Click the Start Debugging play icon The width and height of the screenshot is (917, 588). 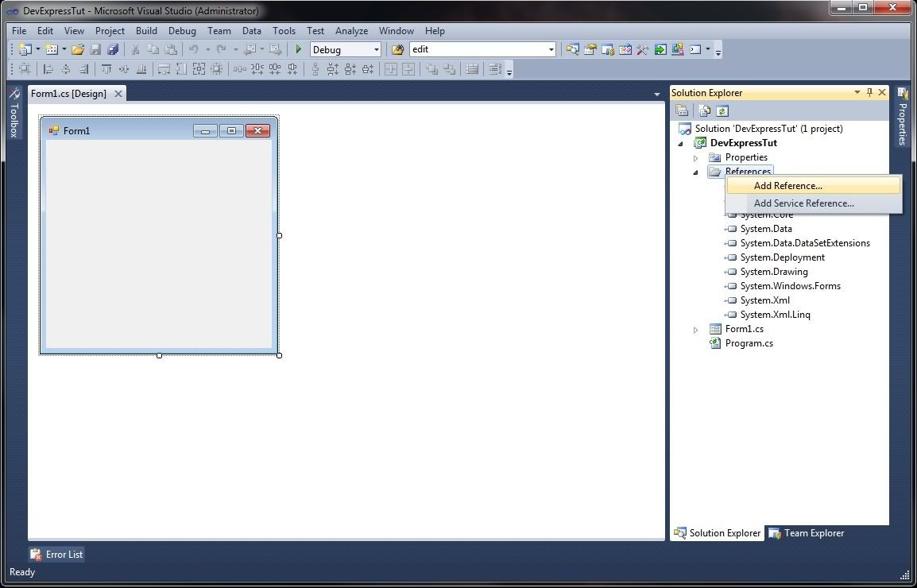299,49
